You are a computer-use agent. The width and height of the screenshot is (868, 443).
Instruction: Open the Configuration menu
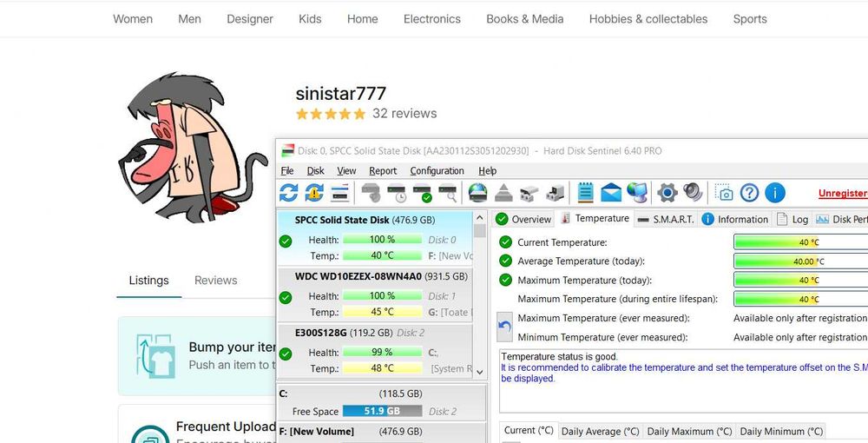(437, 170)
